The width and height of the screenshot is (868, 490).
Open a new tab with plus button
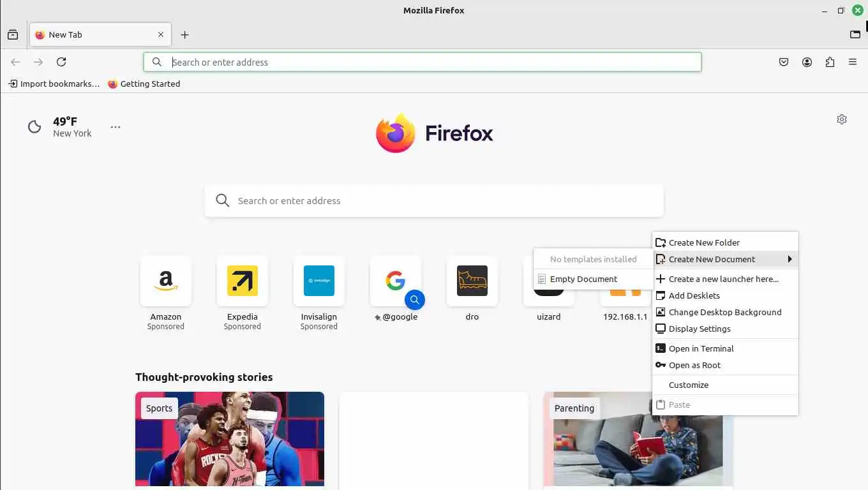184,35
